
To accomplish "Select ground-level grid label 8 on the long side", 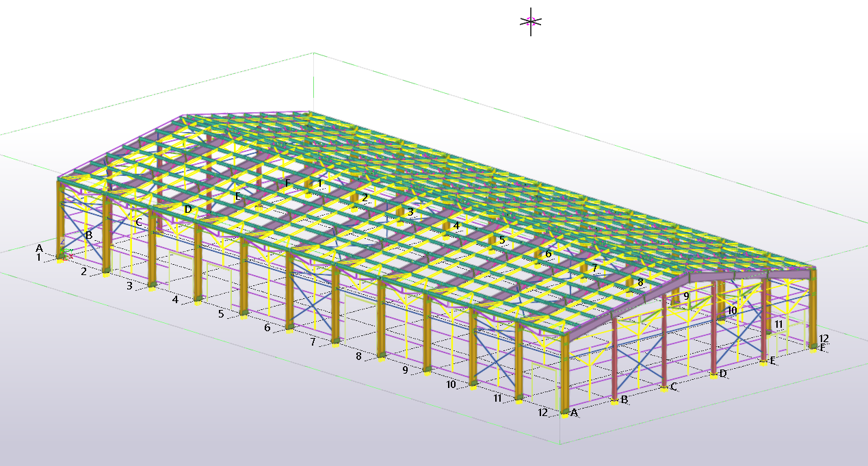I will 358,356.
